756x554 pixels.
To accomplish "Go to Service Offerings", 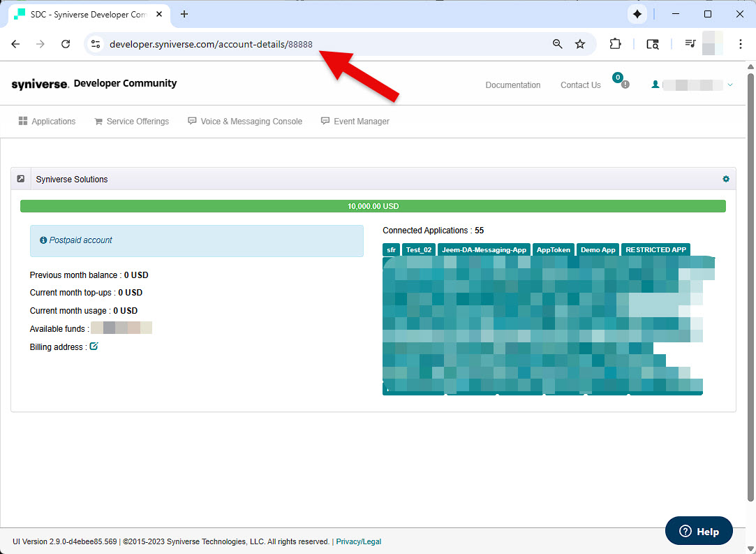I will [131, 122].
